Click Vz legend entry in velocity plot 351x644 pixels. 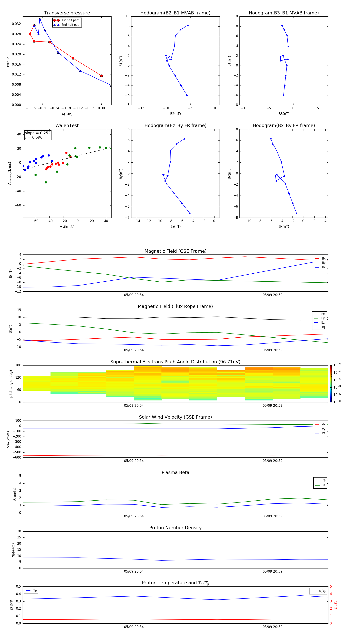[x=320, y=433]
